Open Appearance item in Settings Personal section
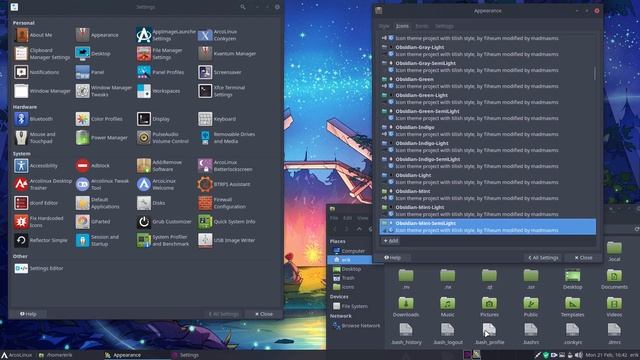This screenshot has height=360, width=640. pos(97,35)
